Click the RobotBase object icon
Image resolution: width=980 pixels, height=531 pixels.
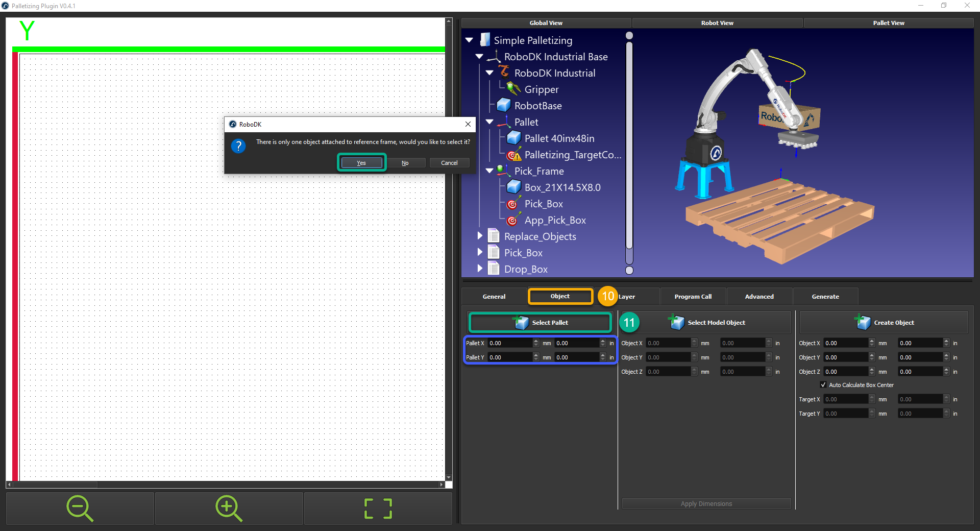[504, 105]
